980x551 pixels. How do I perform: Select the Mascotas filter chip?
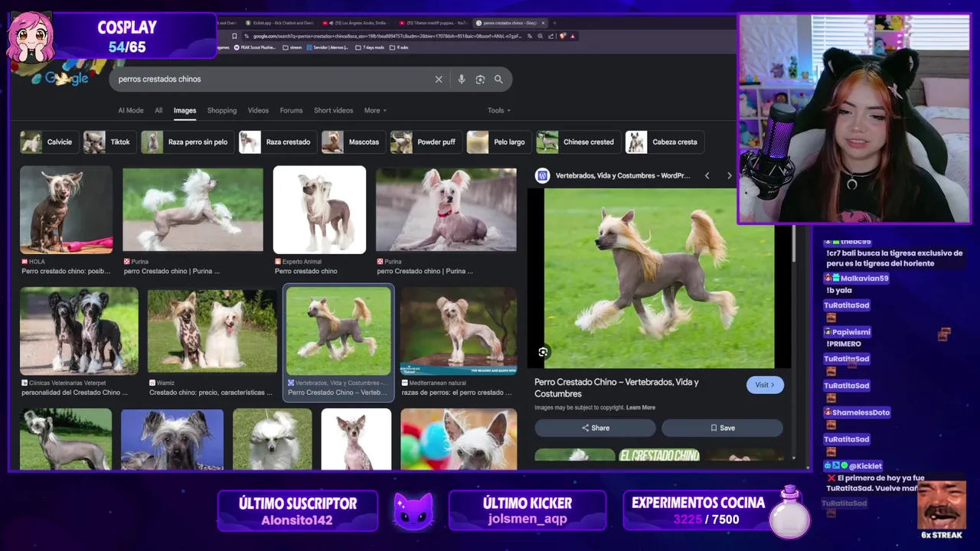(x=353, y=142)
